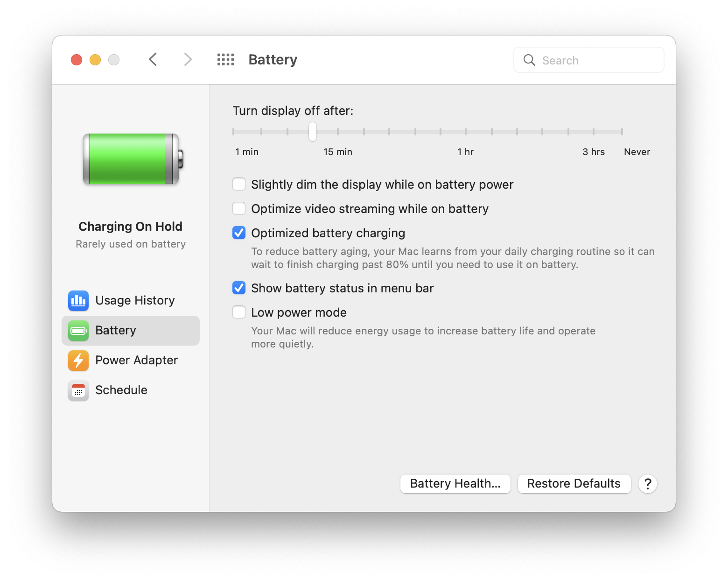The width and height of the screenshot is (728, 581).
Task: Click the 'Charging On Hold' status text
Action: click(131, 227)
